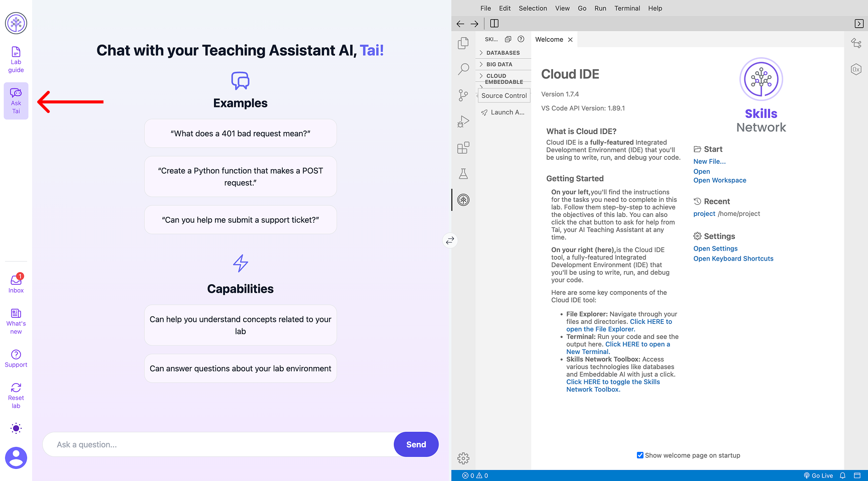The width and height of the screenshot is (868, 481).
Task: Open the Extensions icon in activity bar
Action: pyautogui.click(x=463, y=148)
